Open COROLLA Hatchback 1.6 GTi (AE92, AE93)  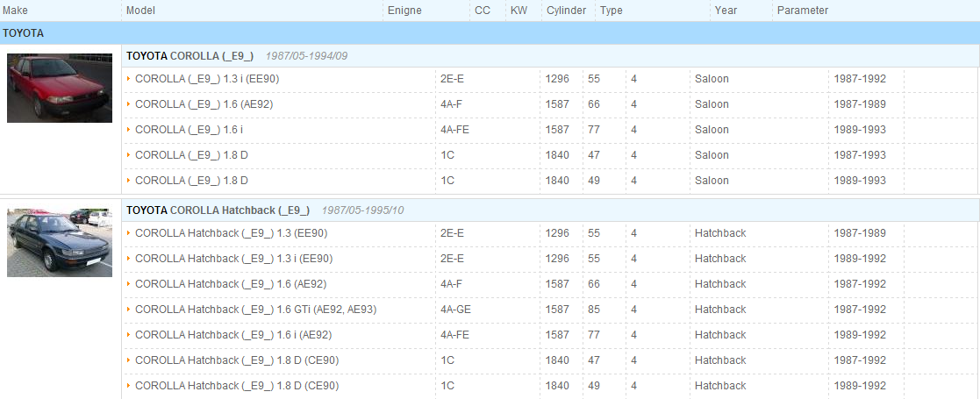pos(255,309)
